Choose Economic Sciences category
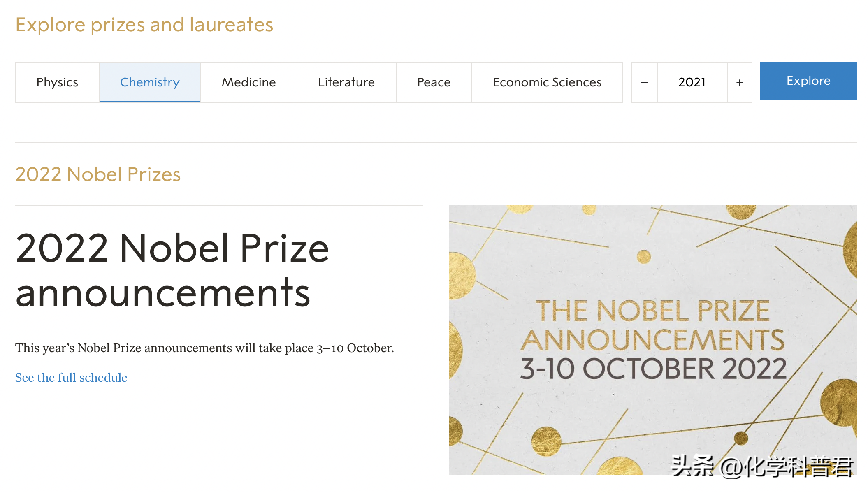 tap(547, 82)
